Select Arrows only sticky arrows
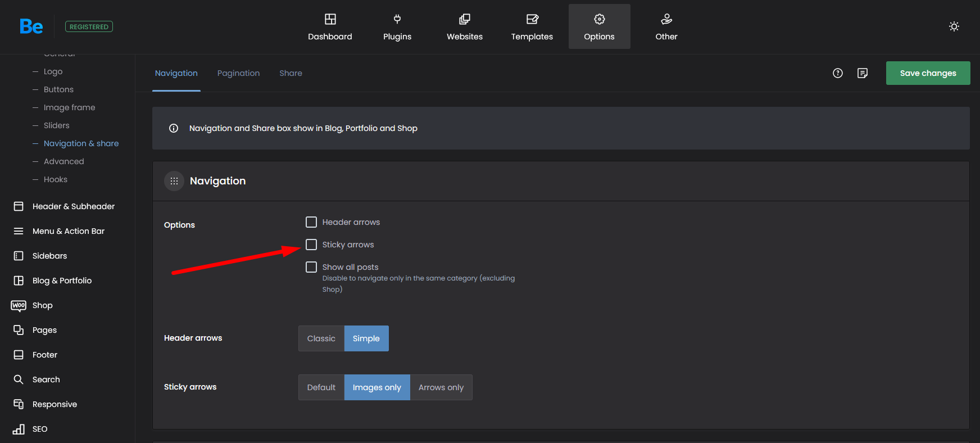Viewport: 980px width, 443px height. click(441, 387)
